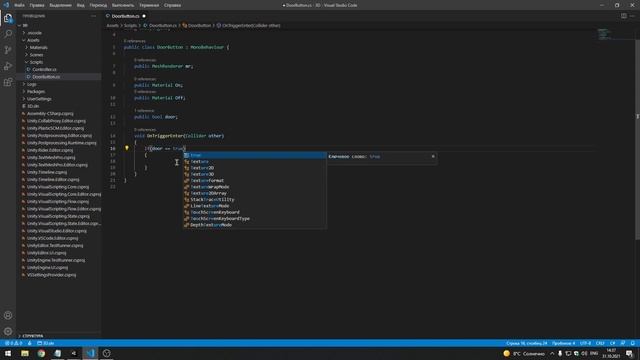Click the 3D.sln project status item
The image size is (640, 360).
[x=46, y=343]
